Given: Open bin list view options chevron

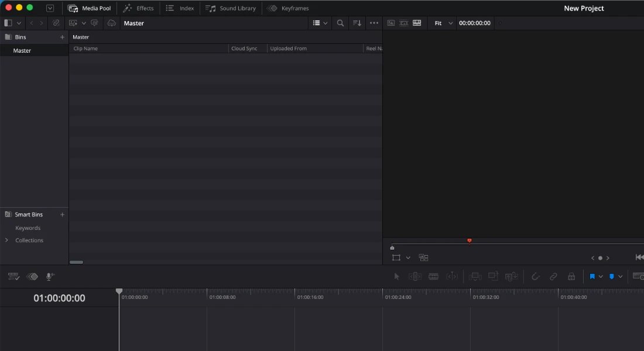Looking at the screenshot, I should (x=19, y=23).
